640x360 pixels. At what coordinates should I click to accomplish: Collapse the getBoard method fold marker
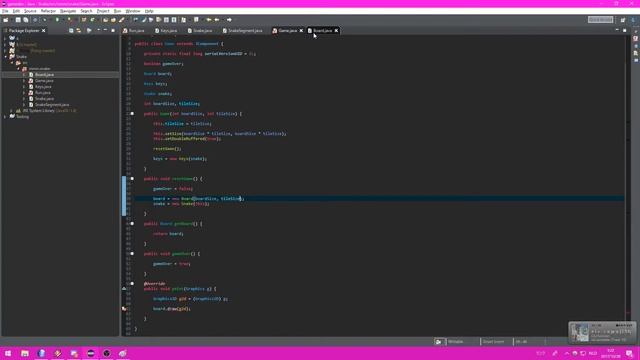pyautogui.click(x=132, y=224)
